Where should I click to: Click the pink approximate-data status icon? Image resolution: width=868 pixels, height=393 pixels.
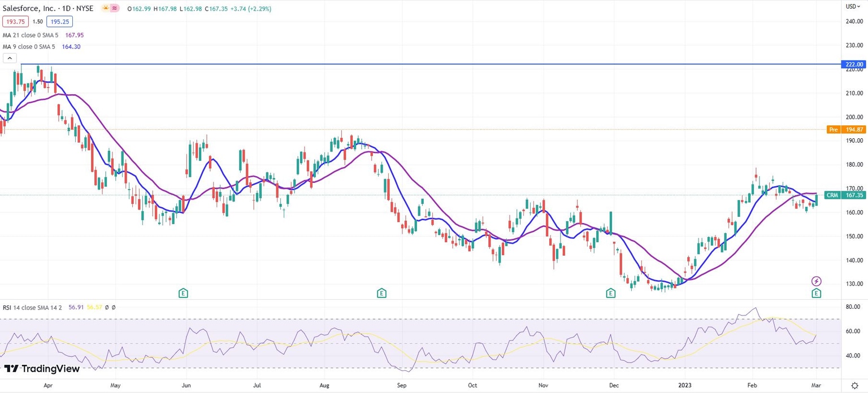pyautogui.click(x=115, y=8)
